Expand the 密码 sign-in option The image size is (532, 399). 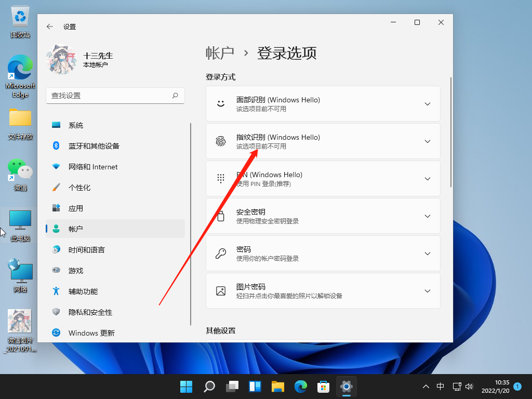click(428, 254)
